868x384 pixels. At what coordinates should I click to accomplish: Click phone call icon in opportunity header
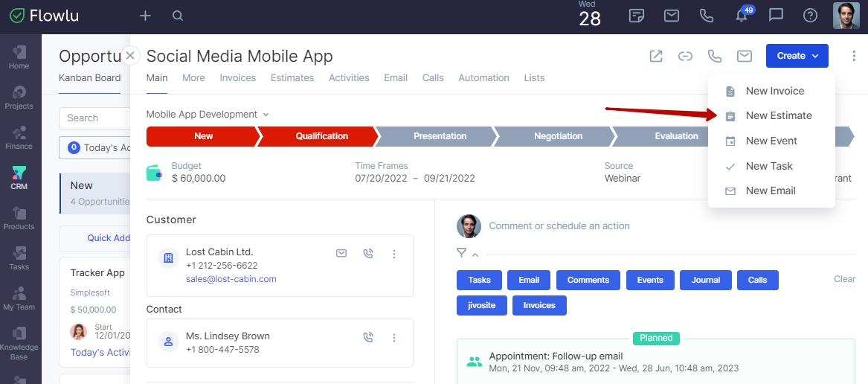click(715, 56)
